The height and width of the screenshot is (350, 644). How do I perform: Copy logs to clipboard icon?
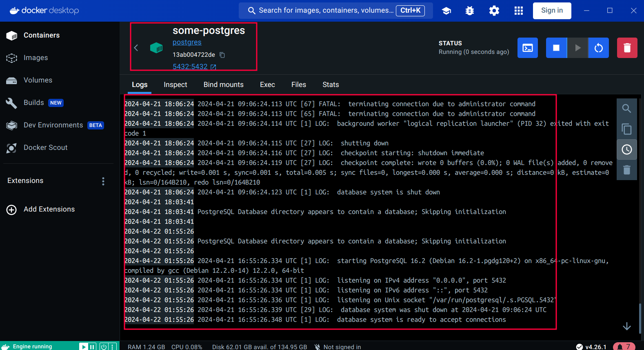(x=626, y=129)
